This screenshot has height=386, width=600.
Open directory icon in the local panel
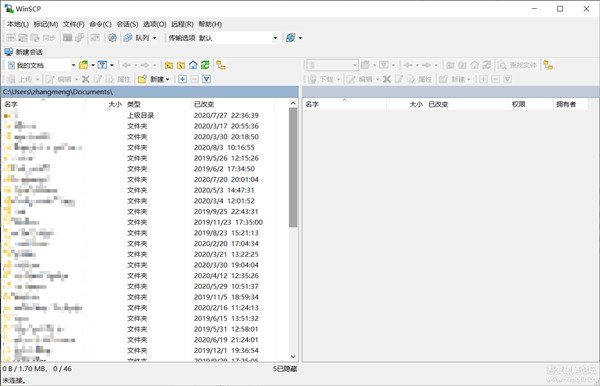pos(83,65)
